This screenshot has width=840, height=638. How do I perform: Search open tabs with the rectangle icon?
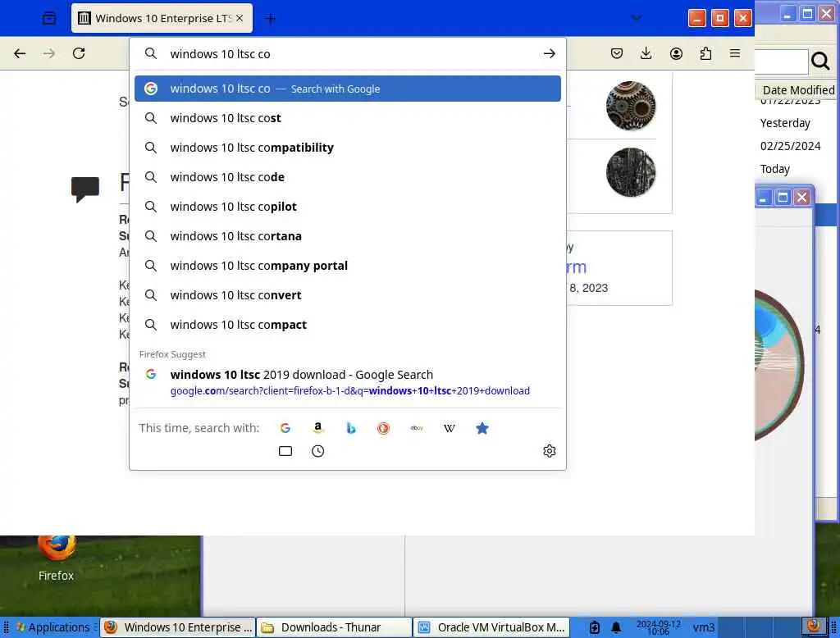[x=285, y=451]
